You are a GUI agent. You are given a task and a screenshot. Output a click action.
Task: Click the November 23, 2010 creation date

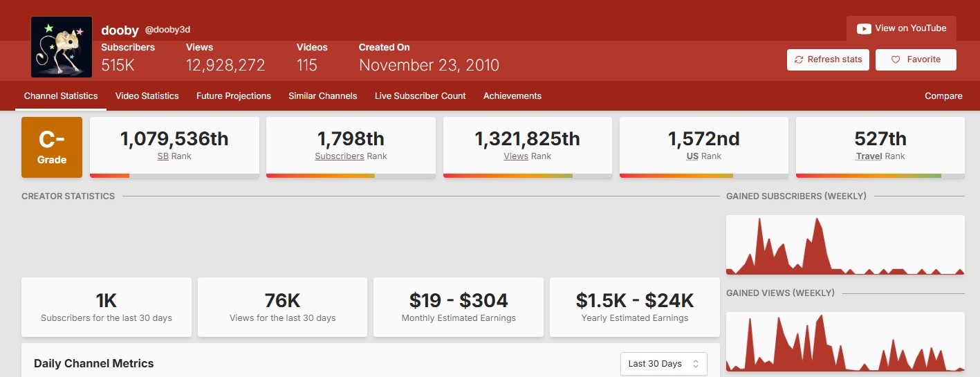coord(429,65)
